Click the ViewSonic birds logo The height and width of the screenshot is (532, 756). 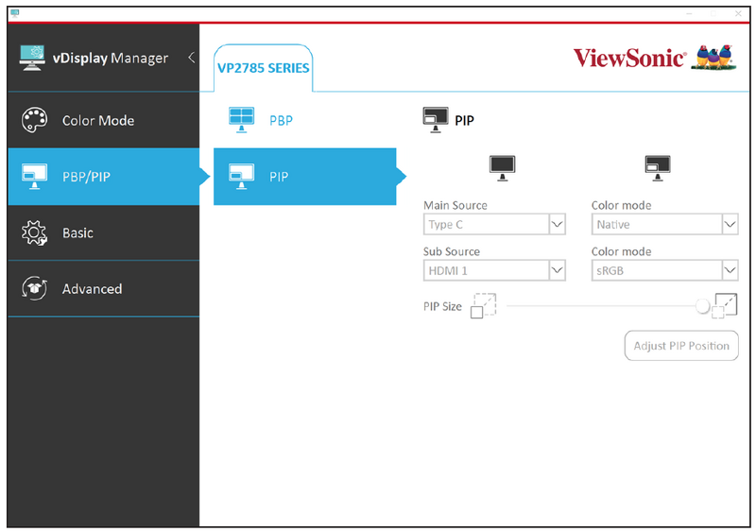pyautogui.click(x=714, y=58)
